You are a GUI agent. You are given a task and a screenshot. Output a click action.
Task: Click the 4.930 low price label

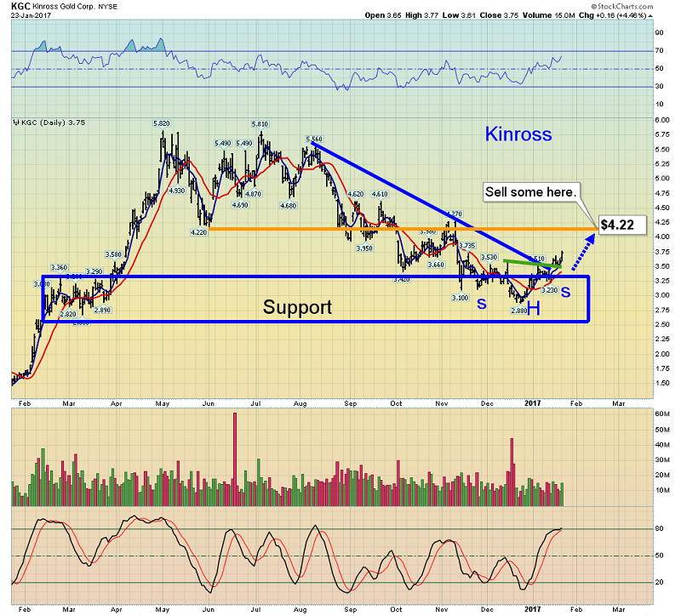177,190
